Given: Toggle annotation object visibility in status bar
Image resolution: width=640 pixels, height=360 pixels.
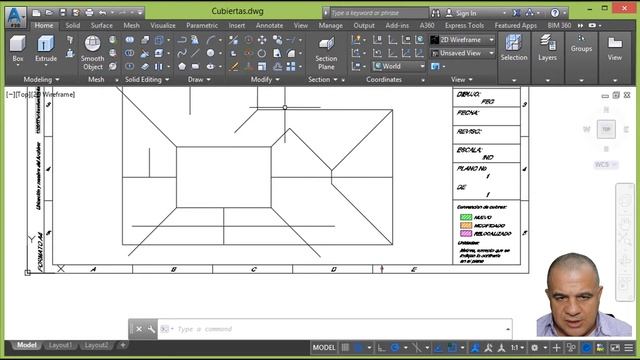Looking at the screenshot, I should [475, 348].
